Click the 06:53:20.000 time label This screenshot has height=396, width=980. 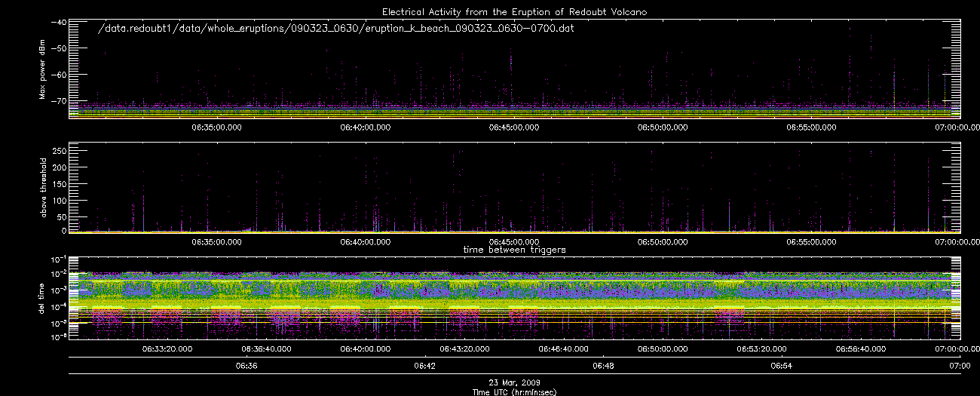pyautogui.click(x=762, y=349)
